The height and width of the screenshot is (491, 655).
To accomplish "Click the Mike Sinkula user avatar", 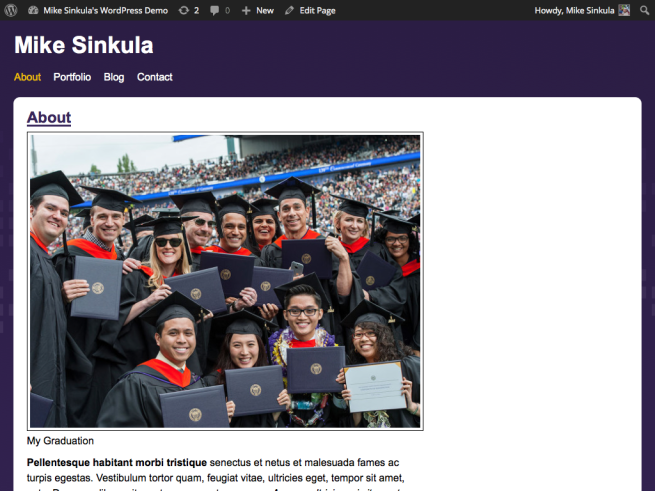I will (624, 10).
